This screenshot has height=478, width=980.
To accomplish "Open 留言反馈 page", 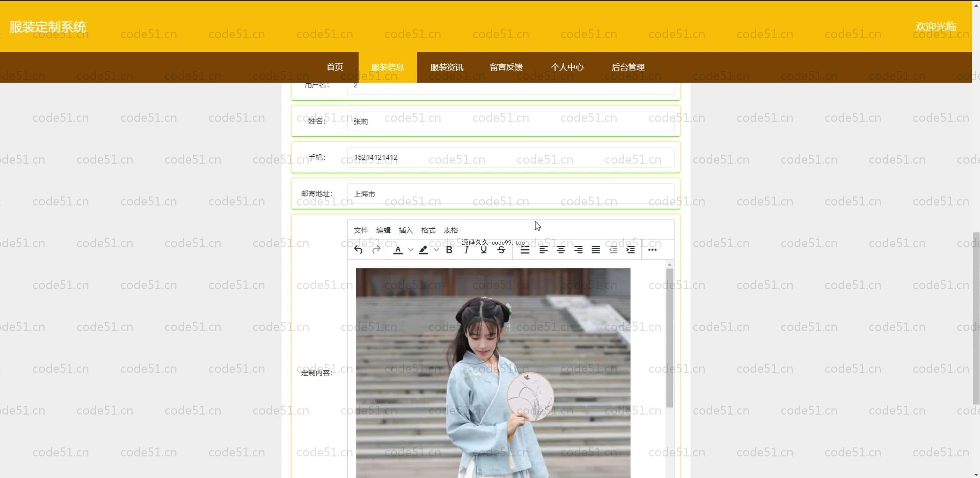I will click(506, 67).
